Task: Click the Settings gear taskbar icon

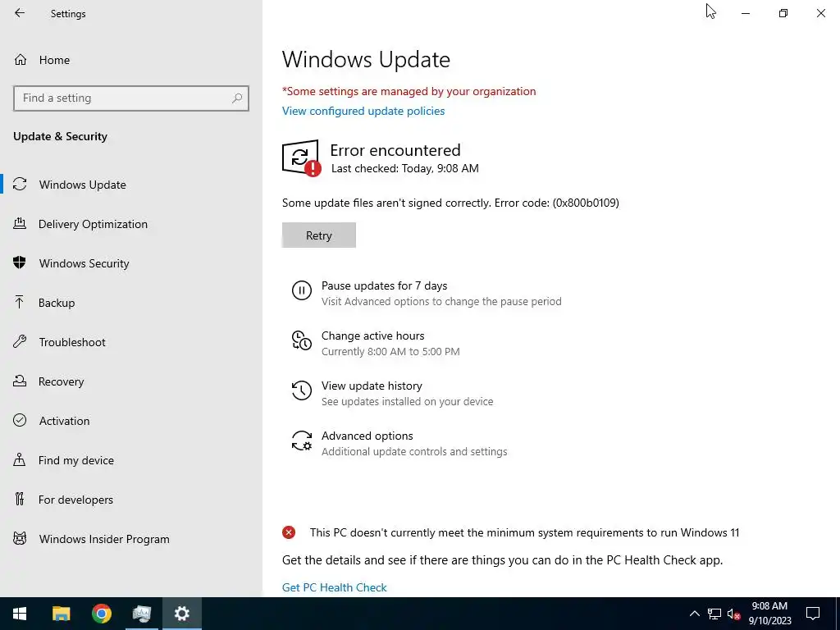Action: (181, 614)
